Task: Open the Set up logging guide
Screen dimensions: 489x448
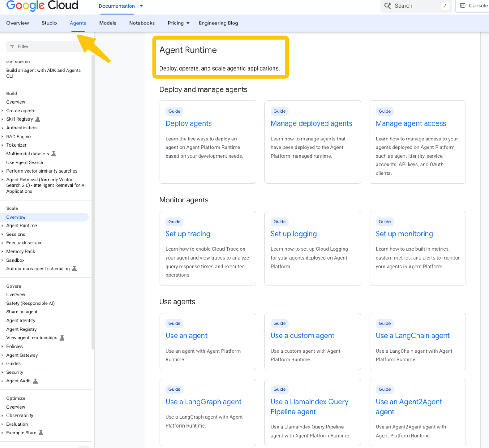Action: click(293, 234)
